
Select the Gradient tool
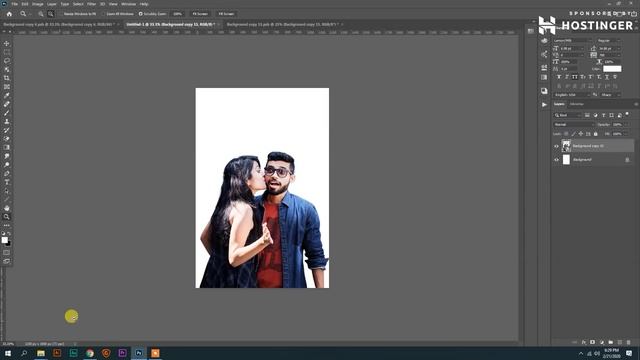(7, 147)
